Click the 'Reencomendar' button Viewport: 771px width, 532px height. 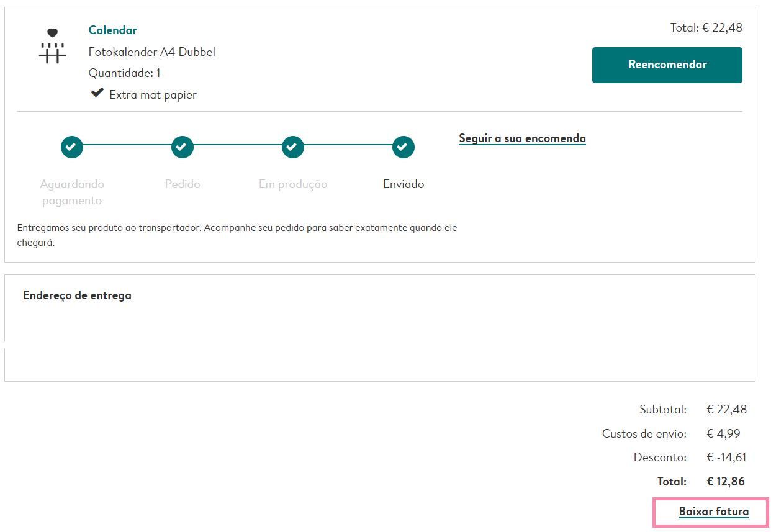click(667, 65)
